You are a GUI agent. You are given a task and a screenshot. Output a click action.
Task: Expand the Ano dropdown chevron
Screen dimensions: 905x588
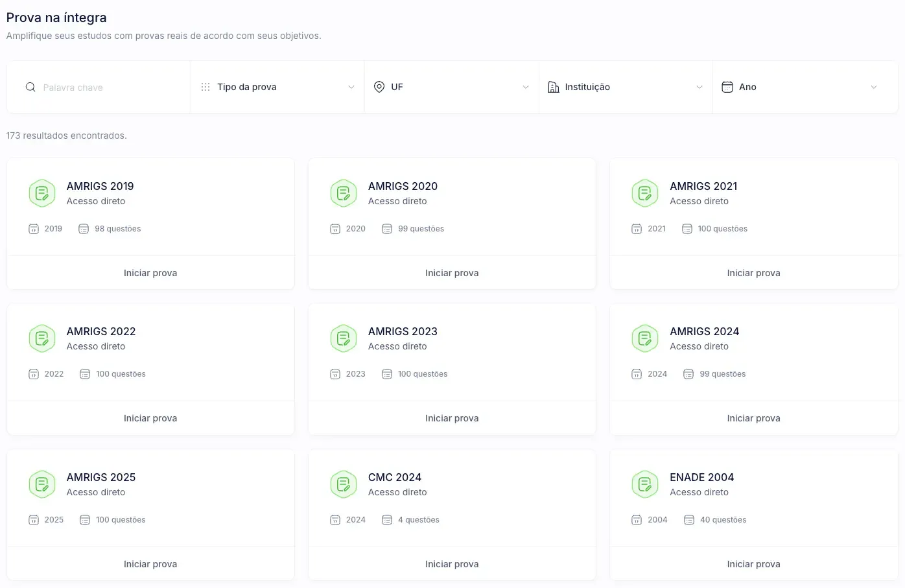873,86
